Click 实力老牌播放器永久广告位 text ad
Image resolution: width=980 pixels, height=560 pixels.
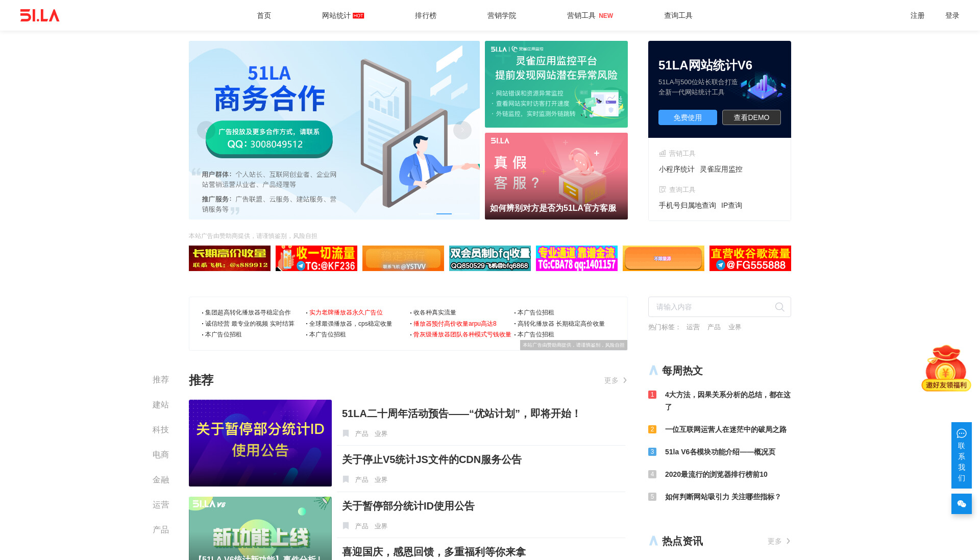(x=346, y=312)
